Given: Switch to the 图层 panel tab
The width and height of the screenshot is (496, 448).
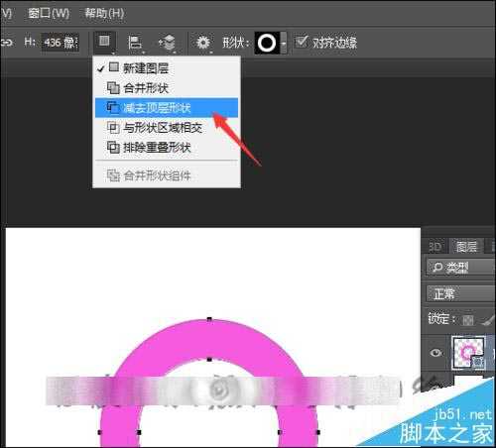Looking at the screenshot, I should click(x=466, y=247).
